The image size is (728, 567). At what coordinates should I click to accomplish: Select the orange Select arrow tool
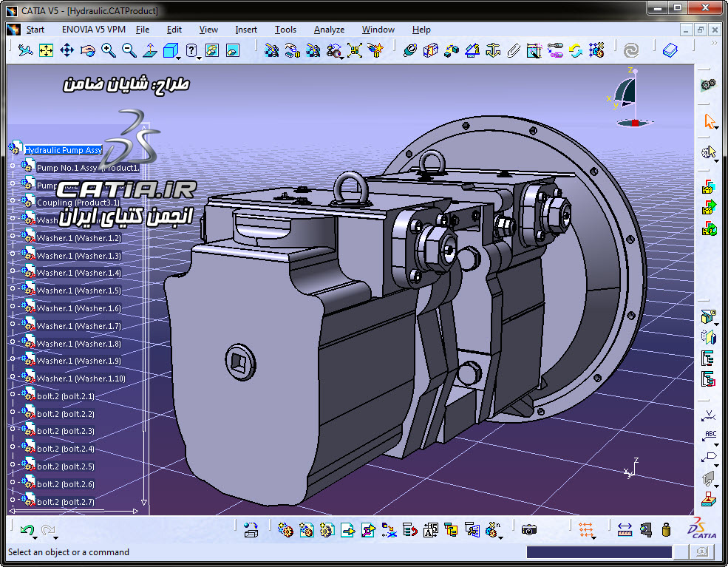(709, 121)
